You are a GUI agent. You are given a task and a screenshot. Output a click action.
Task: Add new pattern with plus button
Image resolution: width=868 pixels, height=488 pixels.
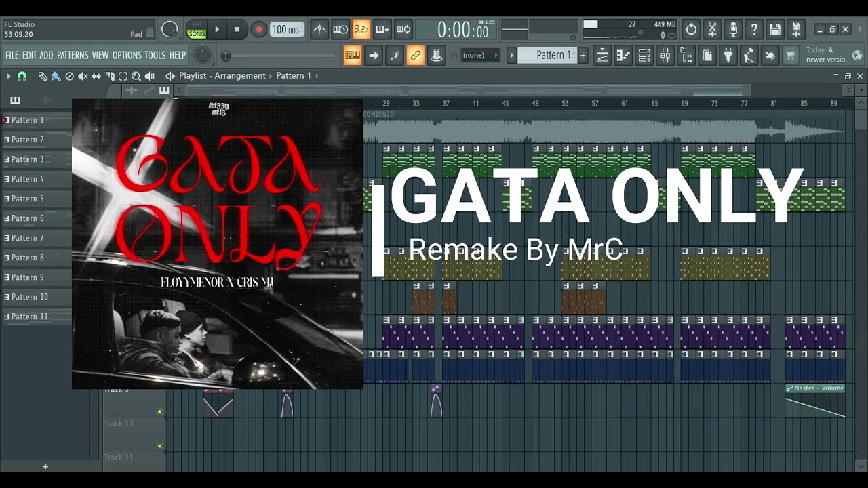(x=583, y=56)
